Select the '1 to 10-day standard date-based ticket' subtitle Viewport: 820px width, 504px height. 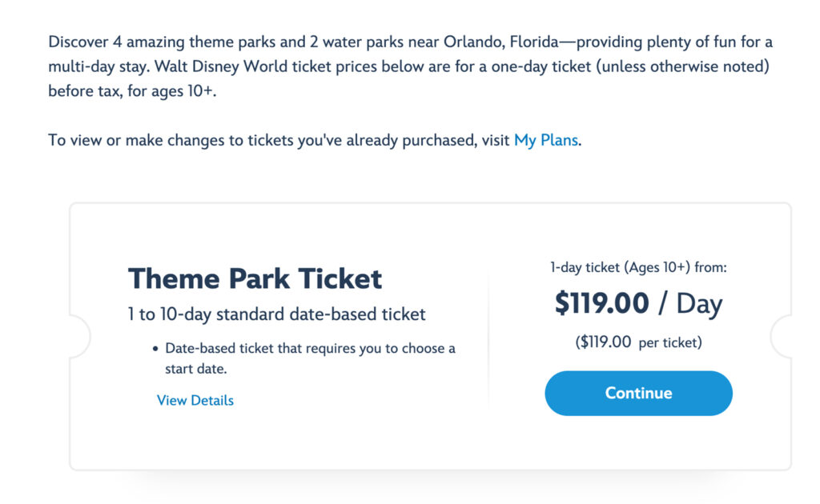click(x=276, y=314)
